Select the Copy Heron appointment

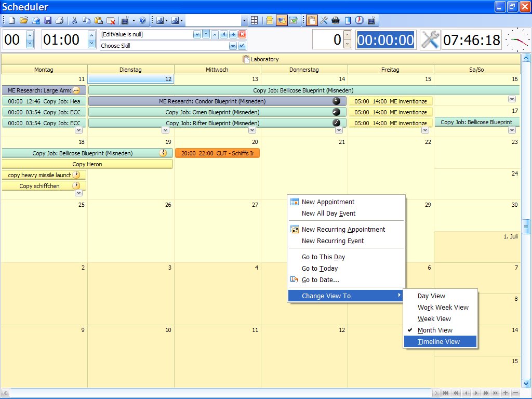coord(87,164)
